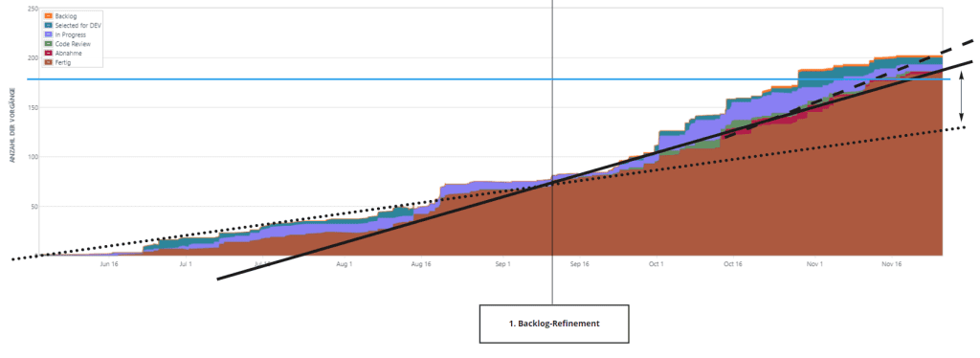Click the 'Oct 16' x-axis date label
Screen dimensions: 980x358
(x=732, y=264)
